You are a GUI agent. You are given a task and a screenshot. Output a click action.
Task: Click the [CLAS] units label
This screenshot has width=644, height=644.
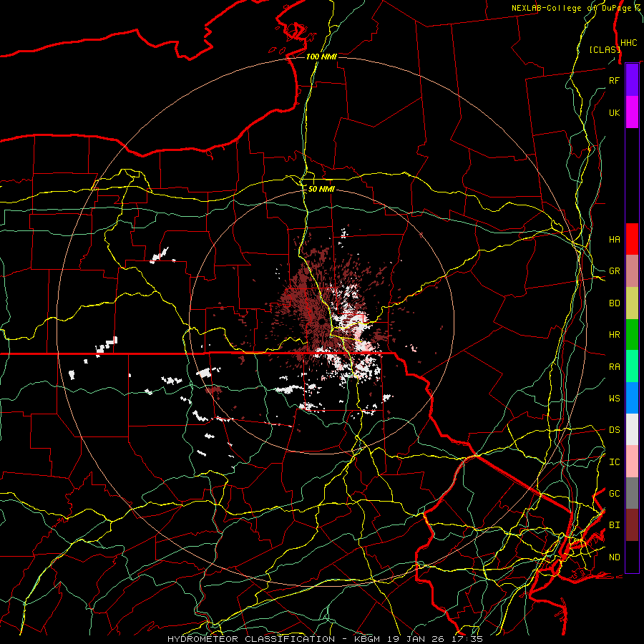point(605,49)
